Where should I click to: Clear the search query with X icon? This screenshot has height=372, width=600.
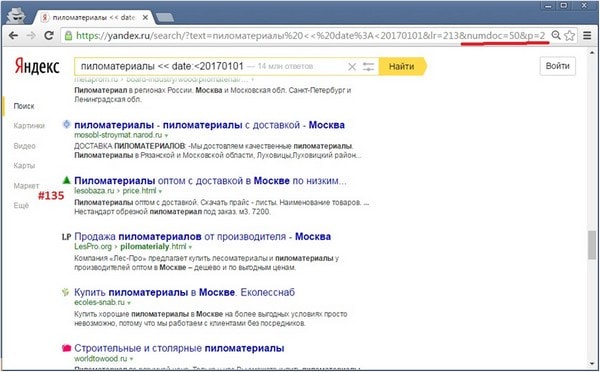coord(352,67)
